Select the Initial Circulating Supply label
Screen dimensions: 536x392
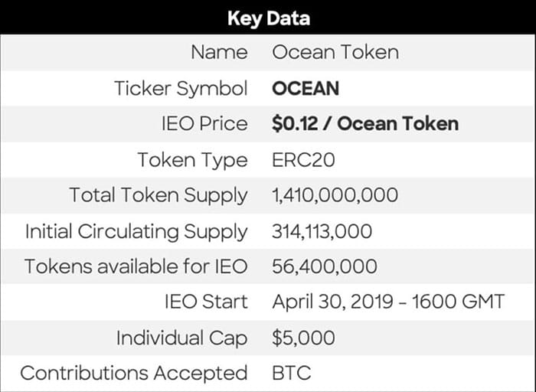coord(136,231)
